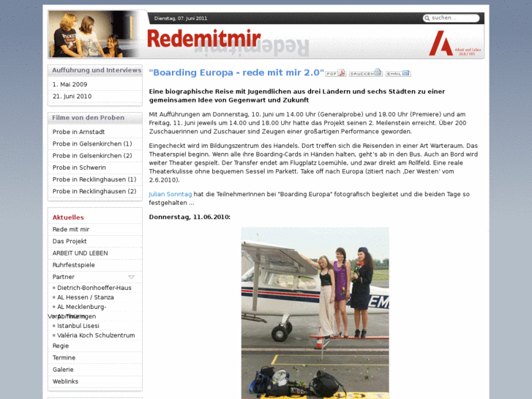Image resolution: width=532 pixels, height=399 pixels.
Task: Click the Redemitmir site logo
Action: (204, 38)
